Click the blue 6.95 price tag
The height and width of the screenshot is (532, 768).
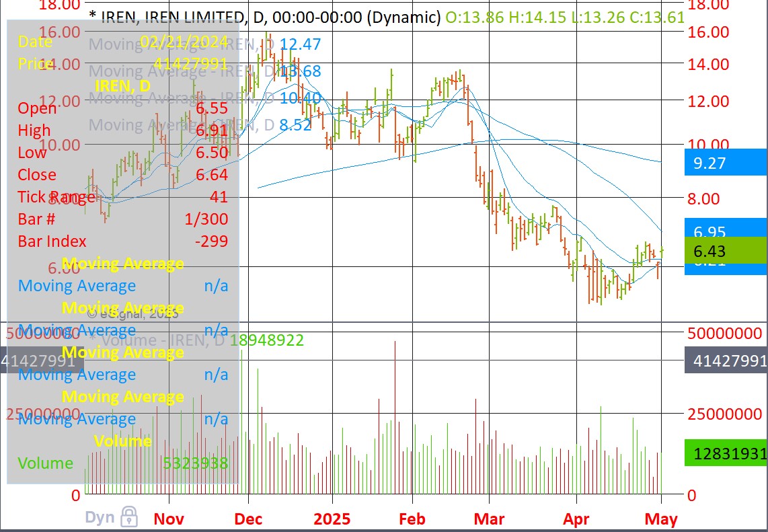point(726,228)
